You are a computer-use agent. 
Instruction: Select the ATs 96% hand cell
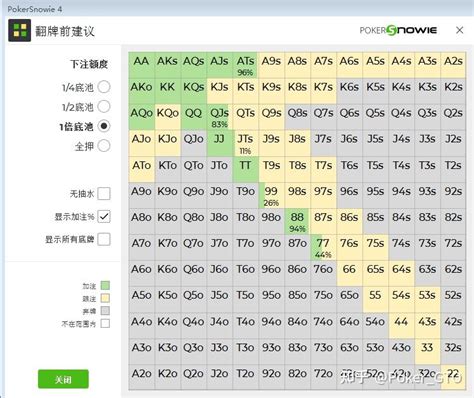coord(246,65)
